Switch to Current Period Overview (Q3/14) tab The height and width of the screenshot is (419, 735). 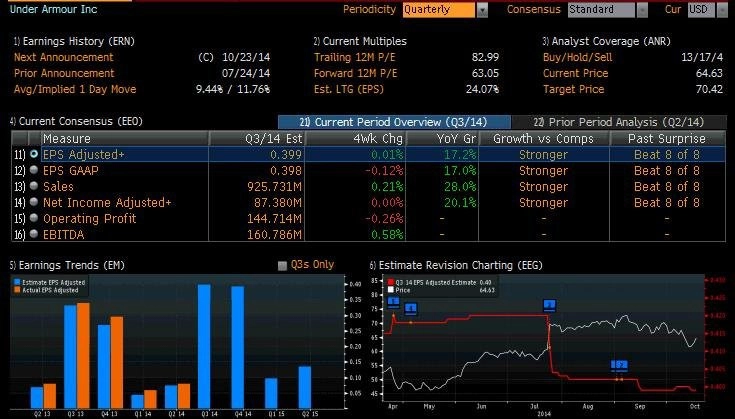394,122
